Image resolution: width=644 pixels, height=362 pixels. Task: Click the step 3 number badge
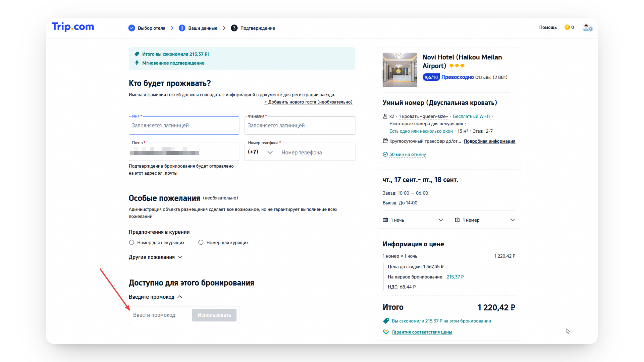[x=234, y=28]
